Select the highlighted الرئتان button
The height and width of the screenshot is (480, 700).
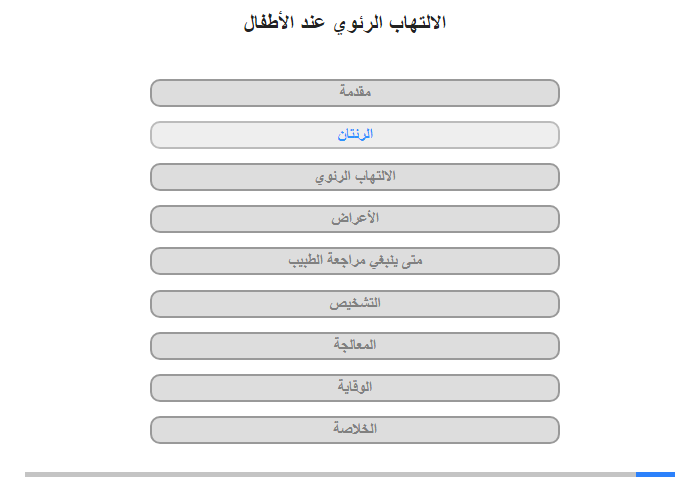coord(355,135)
